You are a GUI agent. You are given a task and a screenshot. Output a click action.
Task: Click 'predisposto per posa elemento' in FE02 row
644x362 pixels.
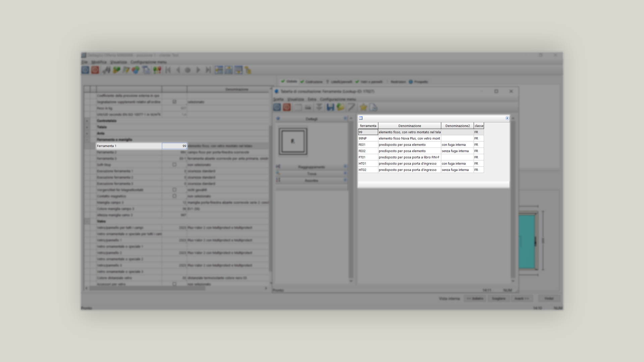pos(410,151)
